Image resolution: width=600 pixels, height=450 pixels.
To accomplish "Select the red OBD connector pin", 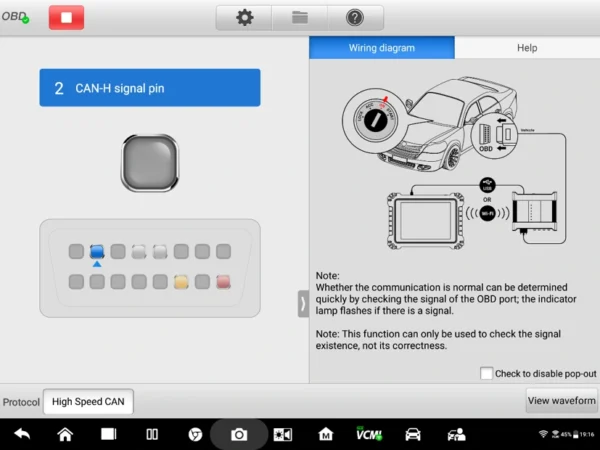I will 224,282.
